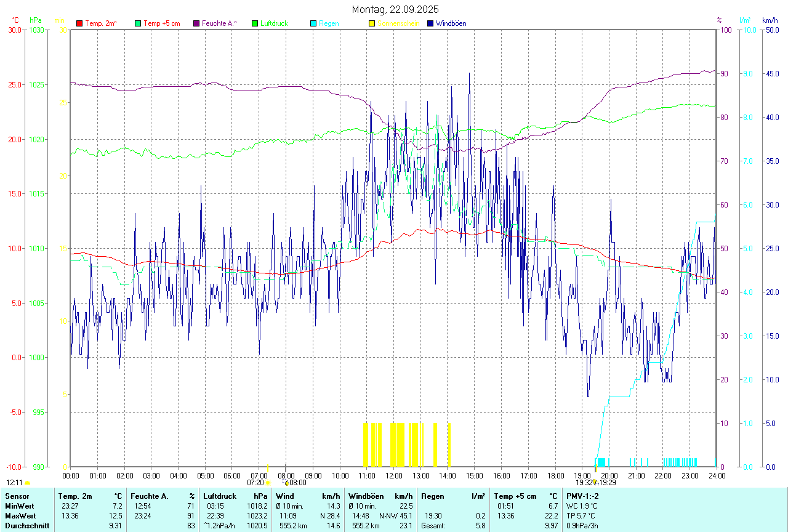This screenshot has height=532, width=788.
Task: Click the Gesamt rain total value 5.8
Action: click(480, 526)
